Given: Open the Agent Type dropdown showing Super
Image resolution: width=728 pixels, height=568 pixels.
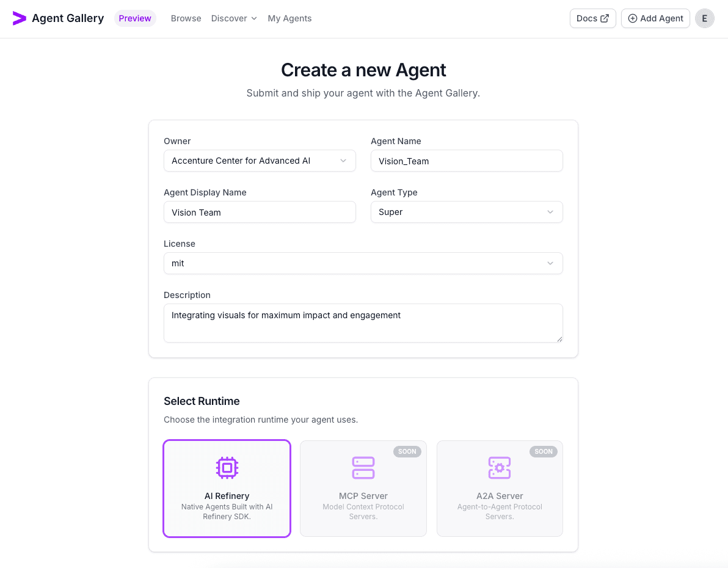Looking at the screenshot, I should 466,212.
